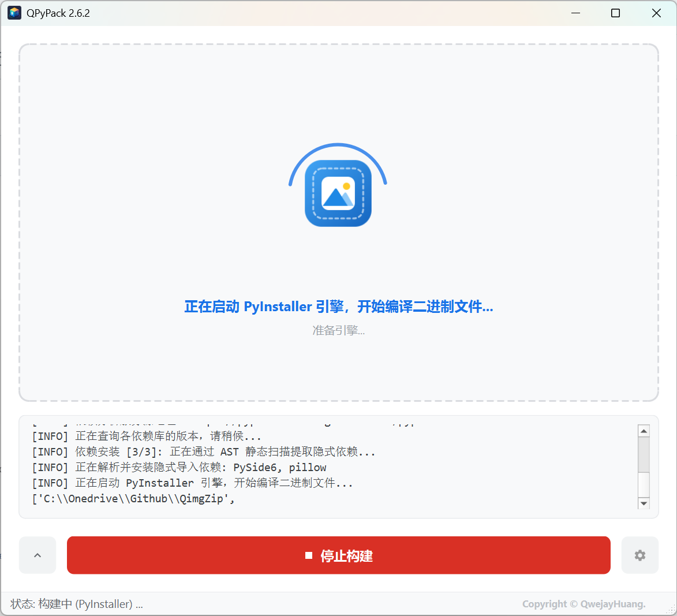Maximize the QPyPack window

tap(616, 13)
